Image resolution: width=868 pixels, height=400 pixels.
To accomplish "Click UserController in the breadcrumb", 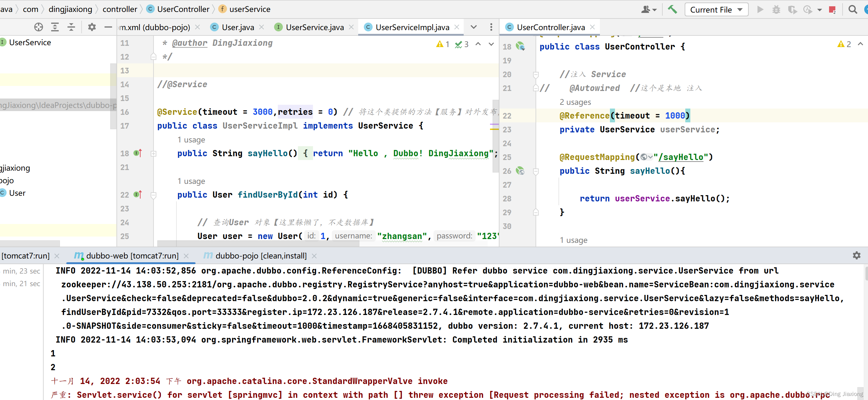I will (x=178, y=9).
